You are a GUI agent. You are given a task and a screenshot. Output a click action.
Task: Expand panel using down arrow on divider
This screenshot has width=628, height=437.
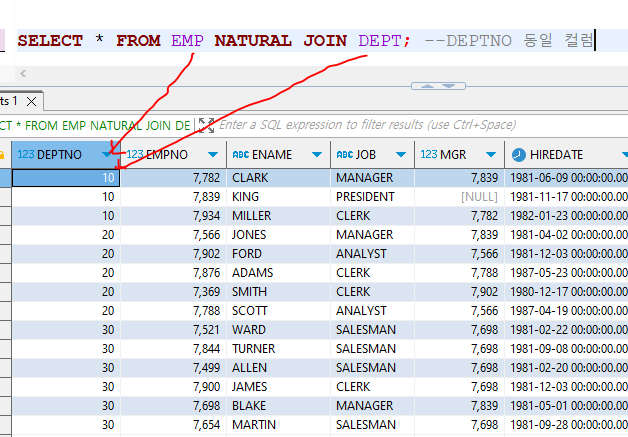click(449, 86)
